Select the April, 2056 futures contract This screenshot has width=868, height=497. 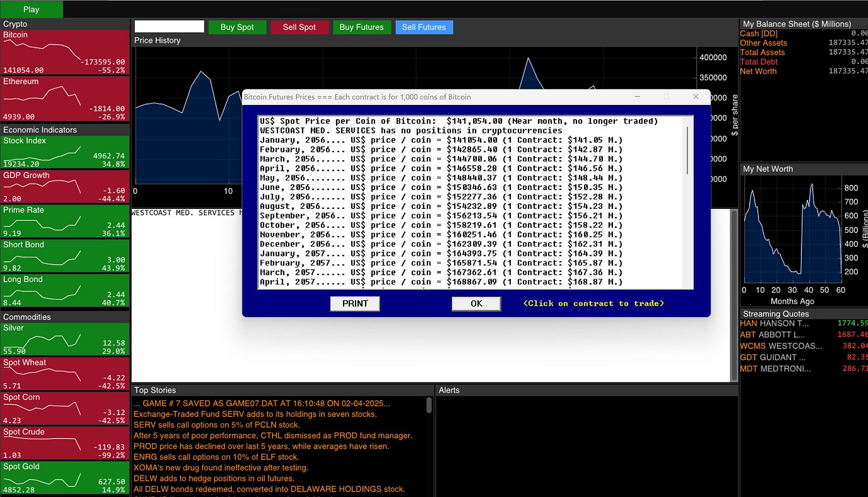(x=441, y=168)
